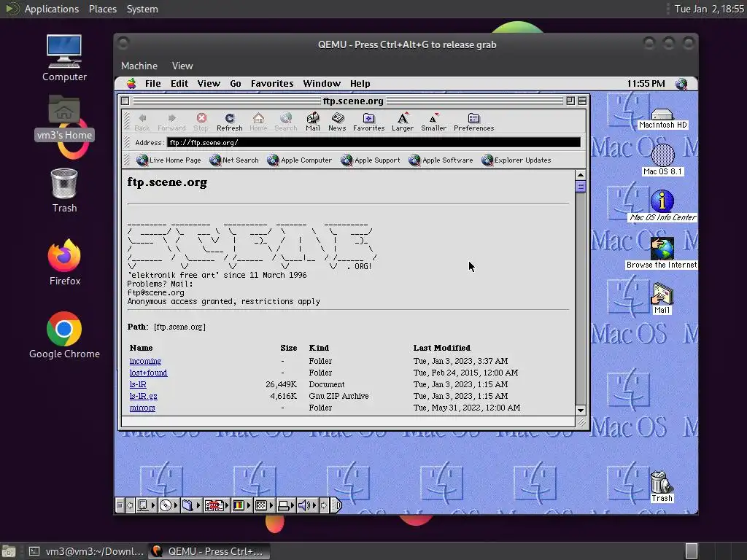Open the Window menu
Viewport: 747px width, 560px height.
tap(322, 84)
